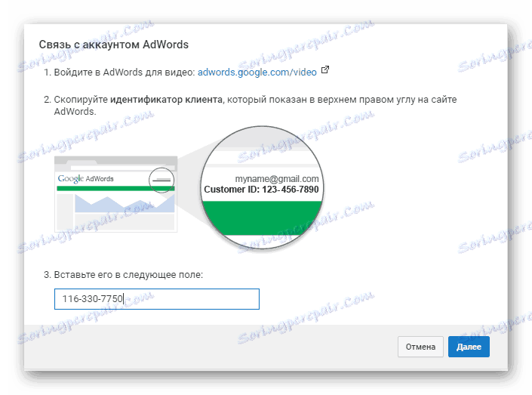Click the external link icon beside the AdWords URL
The image size is (532, 395).
pos(325,69)
